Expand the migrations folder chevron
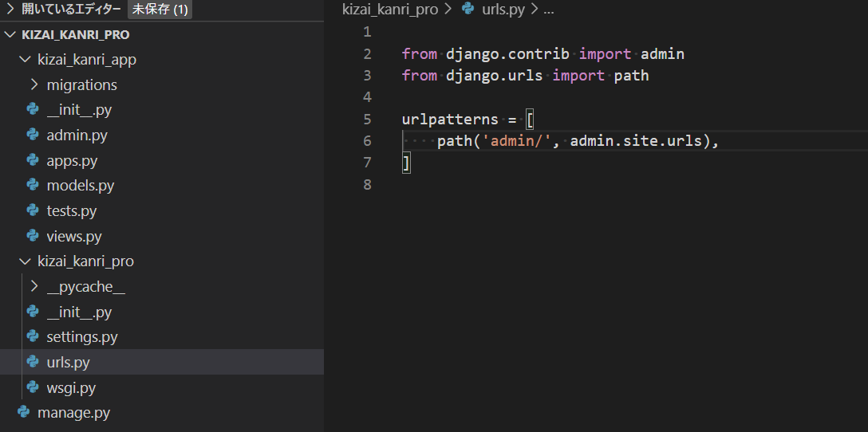This screenshot has width=868, height=432. click(x=34, y=84)
